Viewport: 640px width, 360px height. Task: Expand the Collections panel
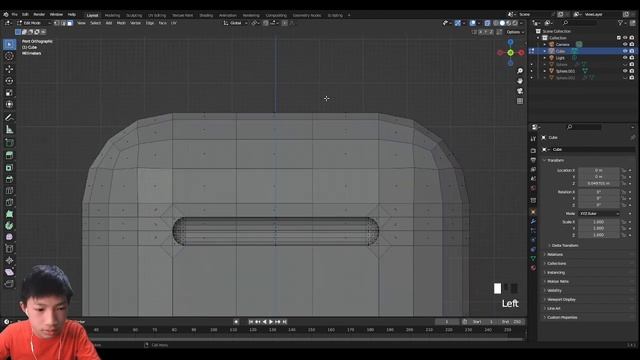[556, 263]
